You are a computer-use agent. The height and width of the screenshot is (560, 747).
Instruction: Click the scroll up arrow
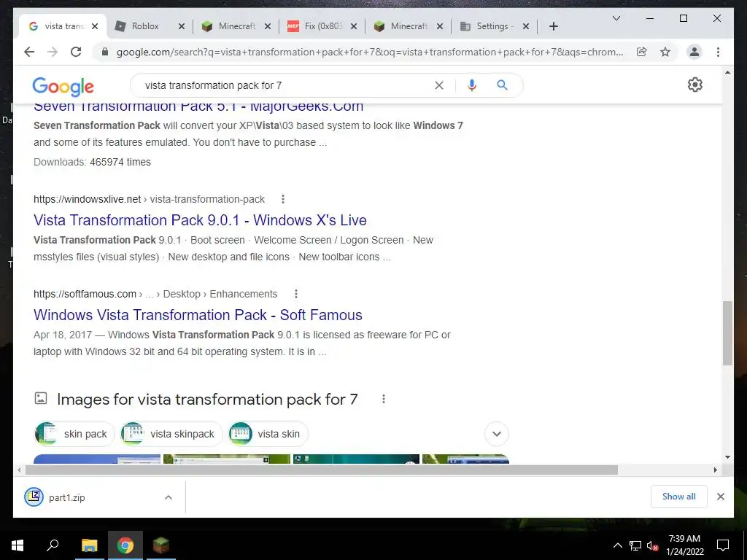click(727, 72)
